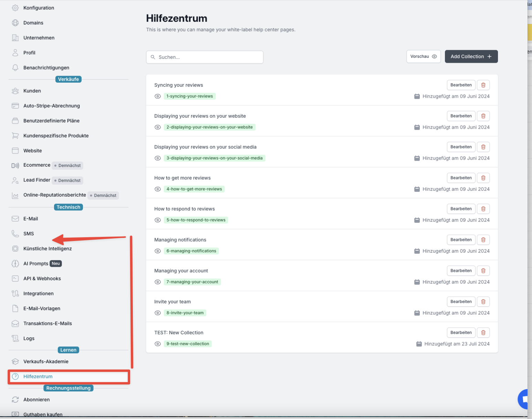Open the Verkaufs-Akademie menu item

(46, 362)
